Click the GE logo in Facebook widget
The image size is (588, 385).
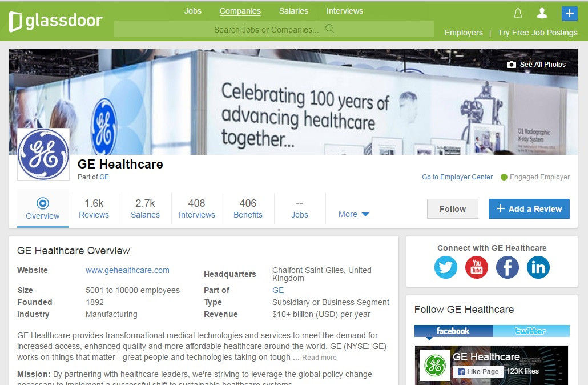(434, 365)
